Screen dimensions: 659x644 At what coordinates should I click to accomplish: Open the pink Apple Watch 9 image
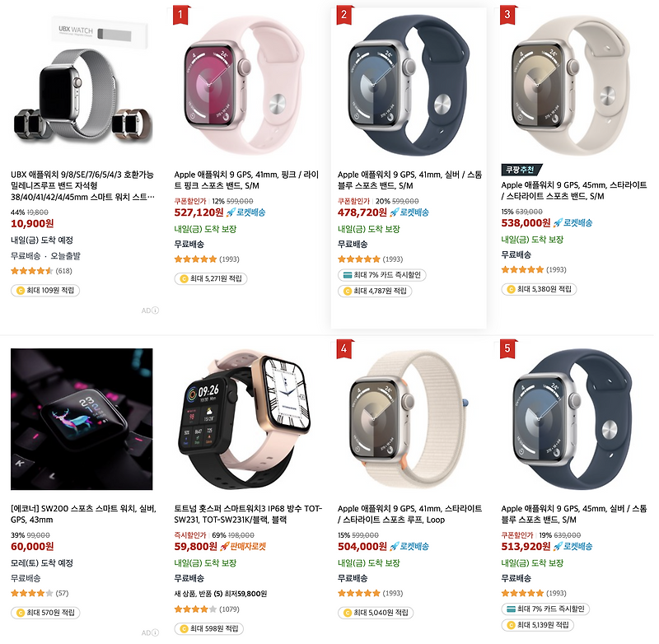point(245,83)
